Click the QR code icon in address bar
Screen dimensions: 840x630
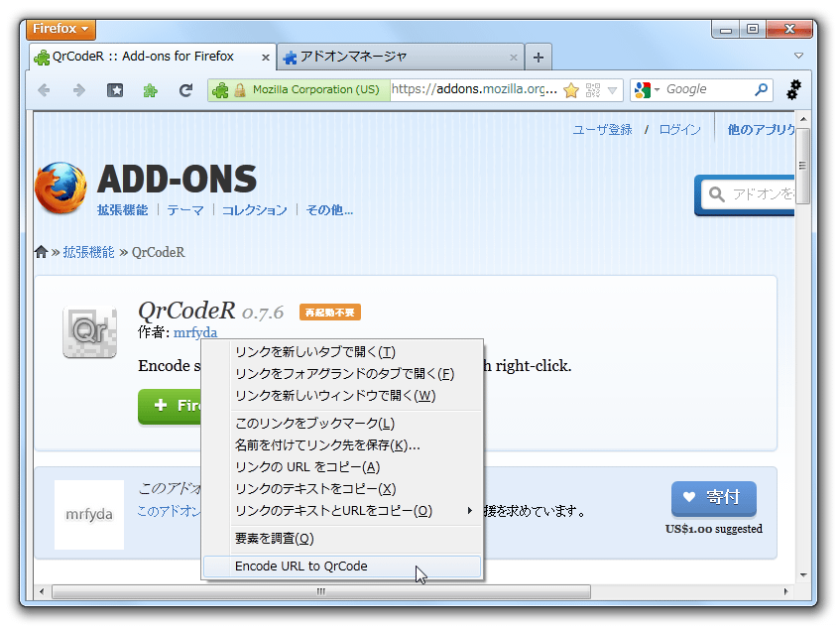click(x=593, y=90)
